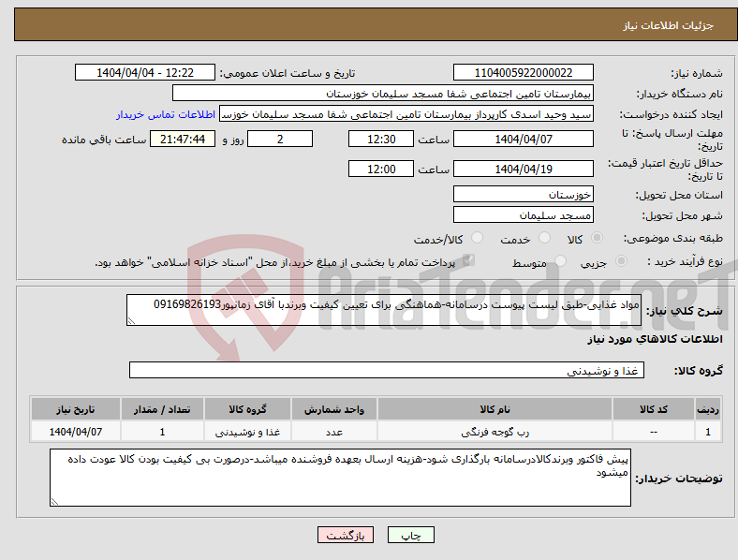Click the delivery province field خوزستان
Image resolution: width=738 pixels, height=560 pixels.
(x=523, y=194)
